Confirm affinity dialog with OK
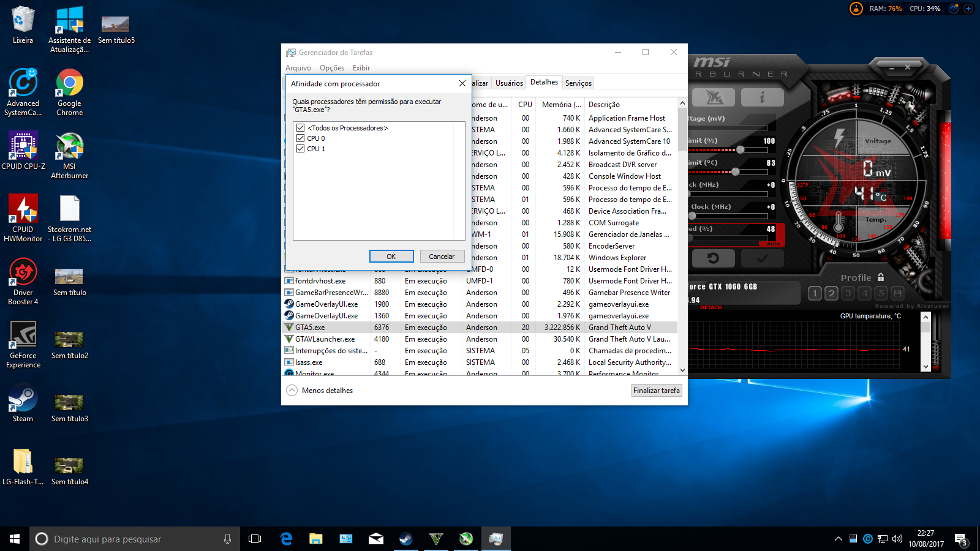Screen dimensions: 980x551 (391, 257)
